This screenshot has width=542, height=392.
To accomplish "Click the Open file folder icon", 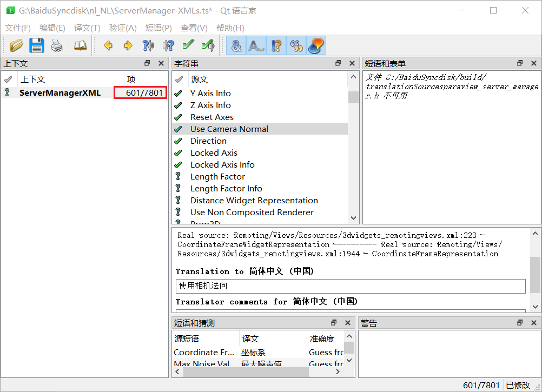I will [16, 45].
